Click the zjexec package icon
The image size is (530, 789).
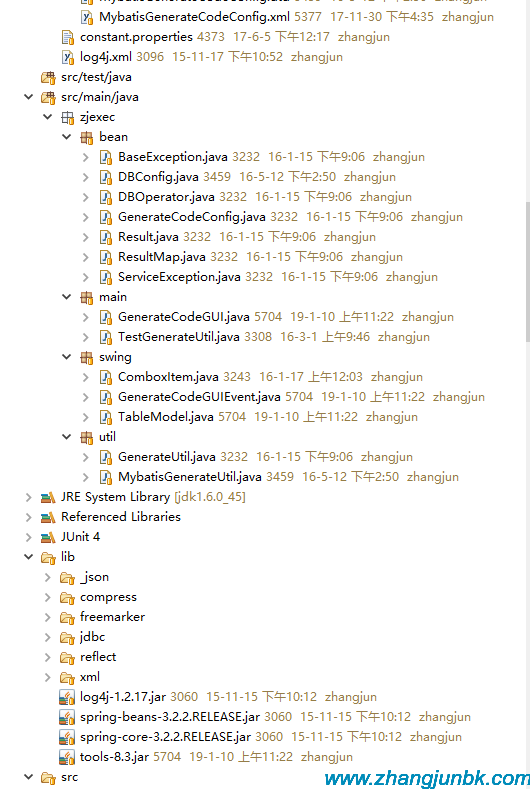pyautogui.click(x=67, y=117)
